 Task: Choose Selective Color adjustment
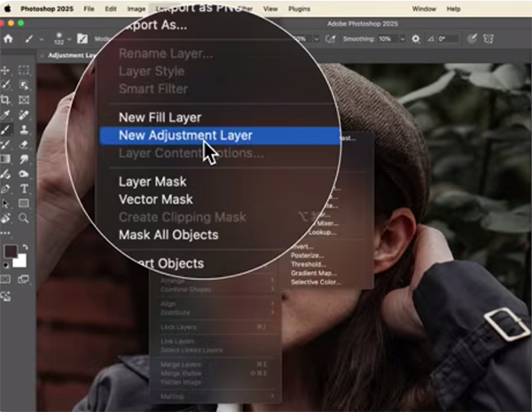tap(316, 282)
